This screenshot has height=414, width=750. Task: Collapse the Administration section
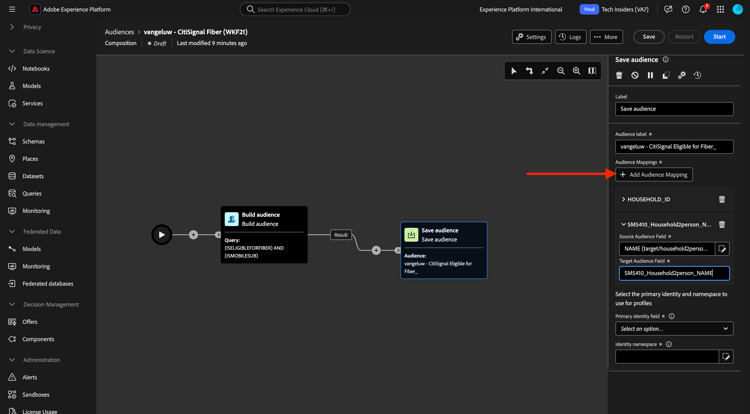12,360
